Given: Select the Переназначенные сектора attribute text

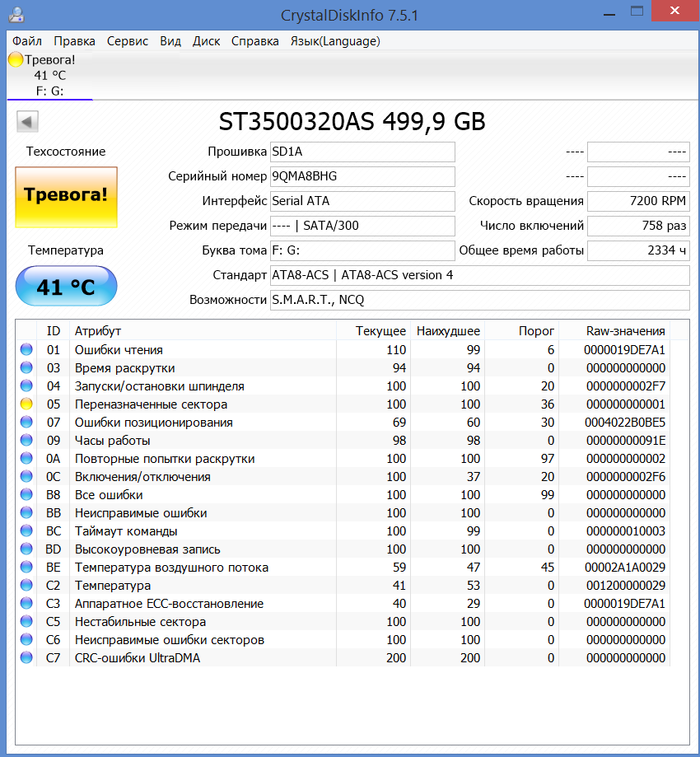Looking at the screenshot, I should [151, 404].
